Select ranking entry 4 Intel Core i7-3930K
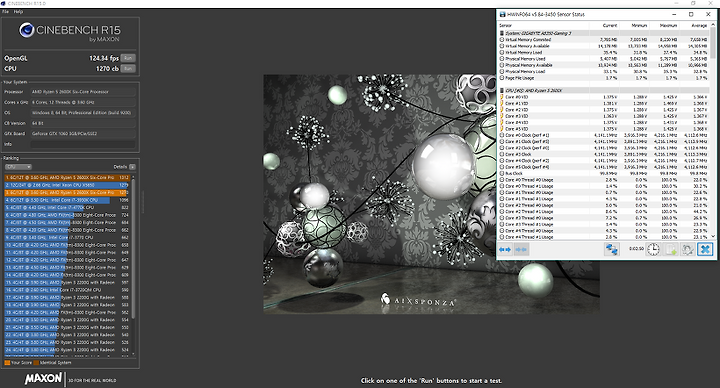 67,200
